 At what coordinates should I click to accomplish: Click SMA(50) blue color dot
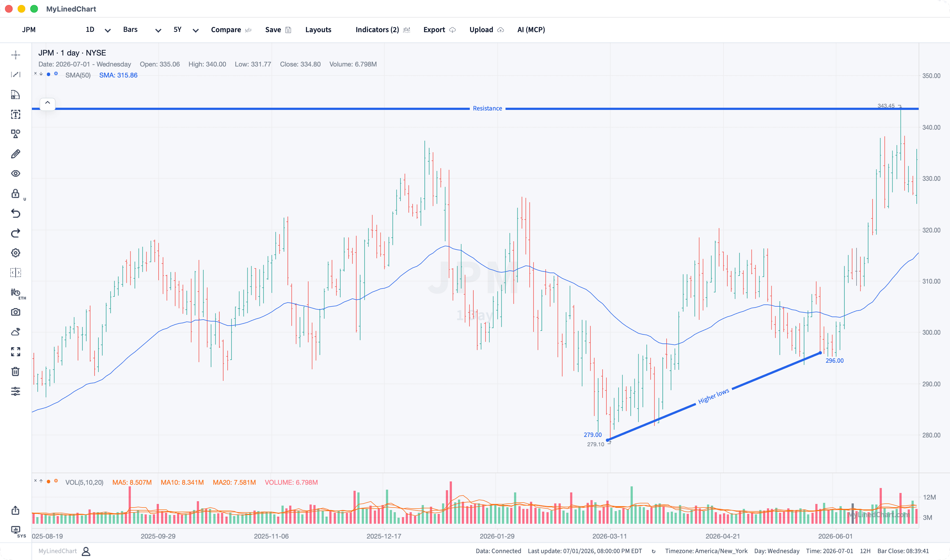(48, 74)
